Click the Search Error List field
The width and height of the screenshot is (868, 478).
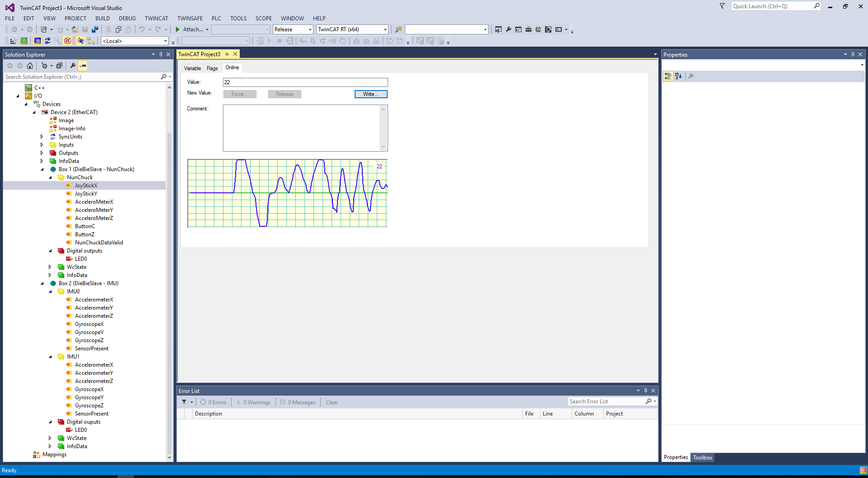pyautogui.click(x=606, y=402)
